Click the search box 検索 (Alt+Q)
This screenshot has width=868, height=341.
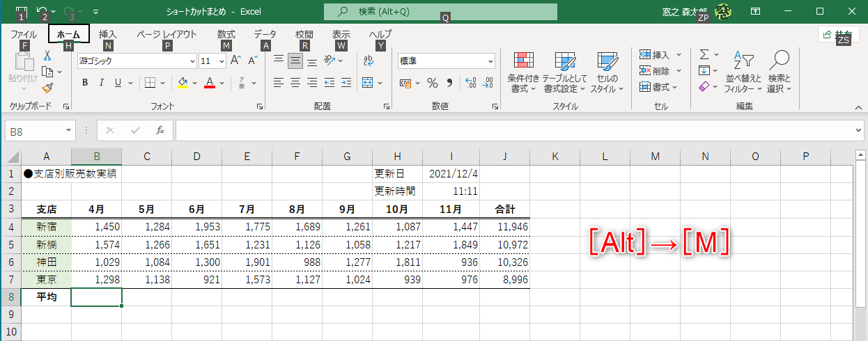[x=440, y=12]
